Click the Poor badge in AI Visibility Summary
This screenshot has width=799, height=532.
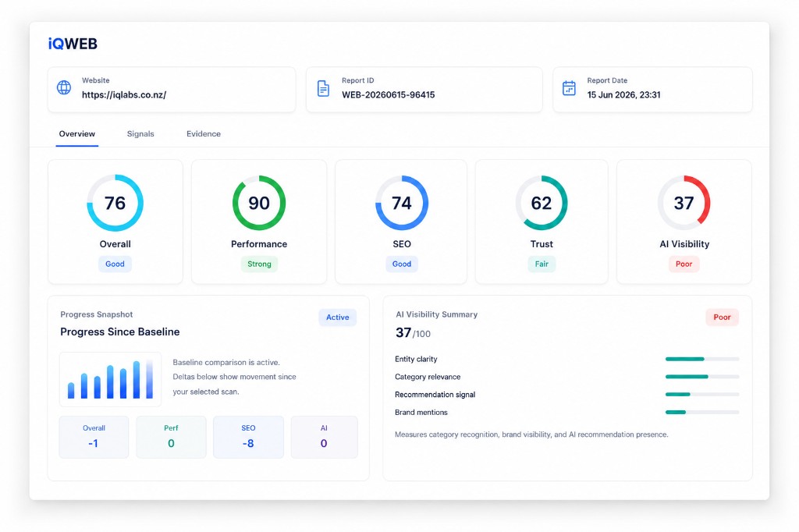pyautogui.click(x=722, y=317)
